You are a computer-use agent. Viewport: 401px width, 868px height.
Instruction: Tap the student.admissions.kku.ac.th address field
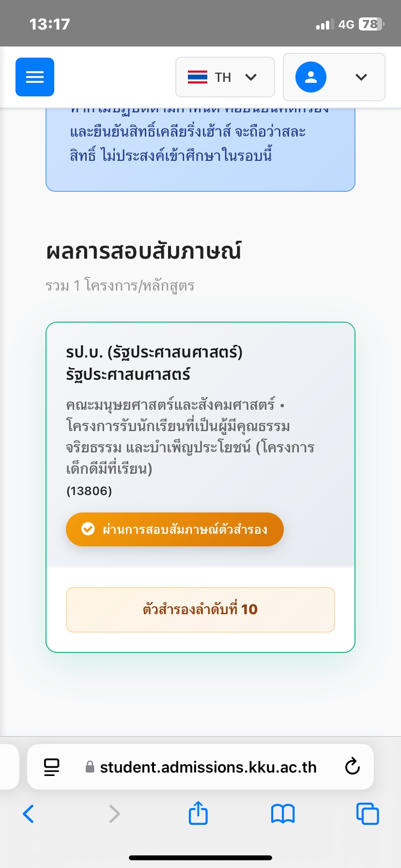click(208, 767)
